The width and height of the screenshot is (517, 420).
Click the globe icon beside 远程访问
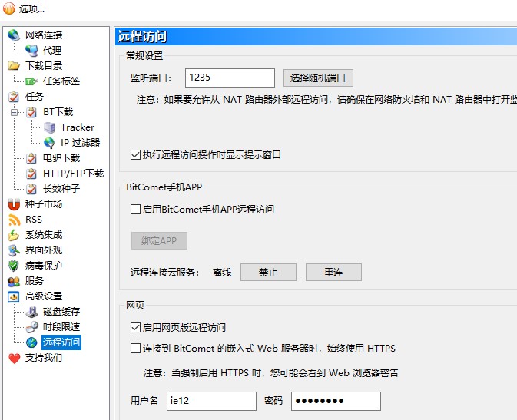(31, 342)
